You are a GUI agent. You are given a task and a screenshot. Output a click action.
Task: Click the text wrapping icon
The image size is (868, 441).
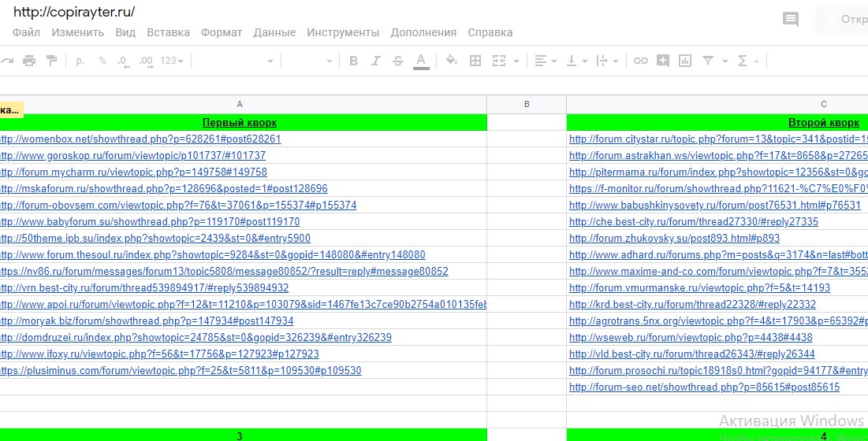(602, 61)
